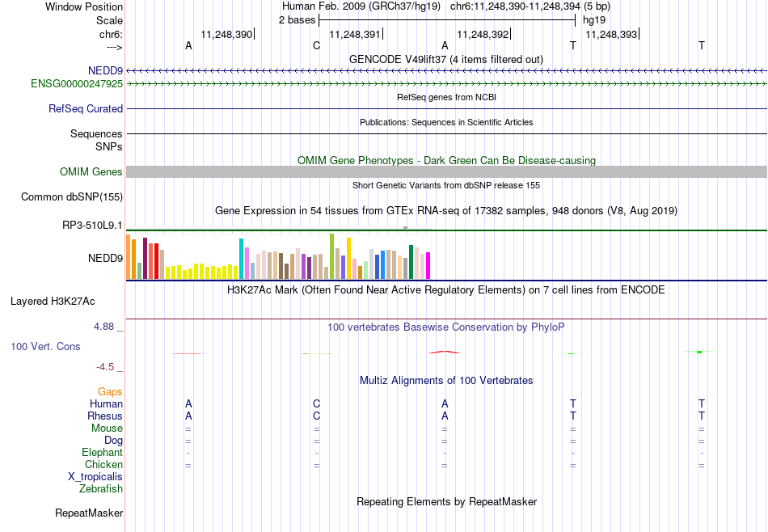Click the X_tropicalis species label

click(95, 477)
